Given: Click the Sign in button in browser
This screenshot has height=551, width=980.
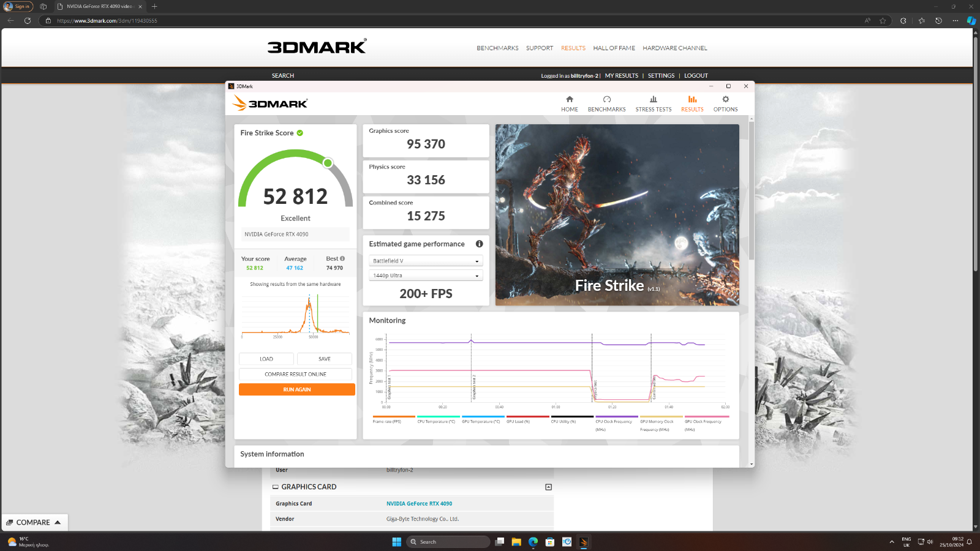Looking at the screenshot, I should (x=18, y=6).
